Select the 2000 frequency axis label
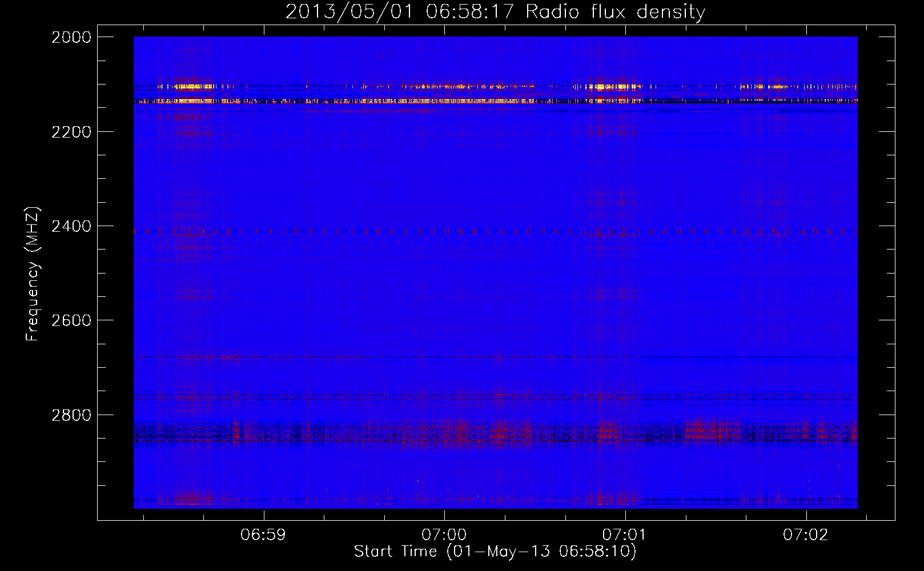This screenshot has width=924, height=571. (71, 37)
